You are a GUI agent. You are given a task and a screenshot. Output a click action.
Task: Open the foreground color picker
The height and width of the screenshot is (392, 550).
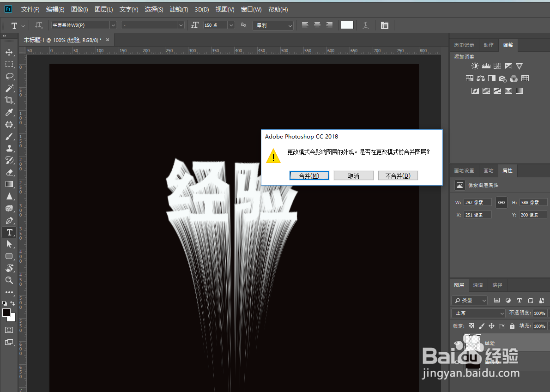(x=6, y=313)
